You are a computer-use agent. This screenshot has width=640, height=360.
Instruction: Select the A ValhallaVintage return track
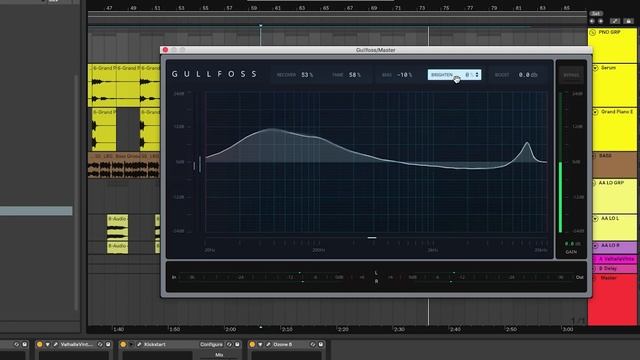click(615, 259)
